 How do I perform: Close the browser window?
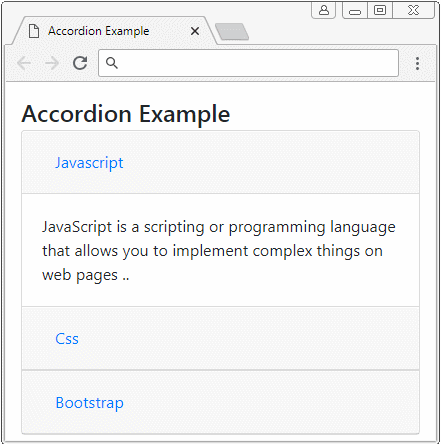pos(413,10)
